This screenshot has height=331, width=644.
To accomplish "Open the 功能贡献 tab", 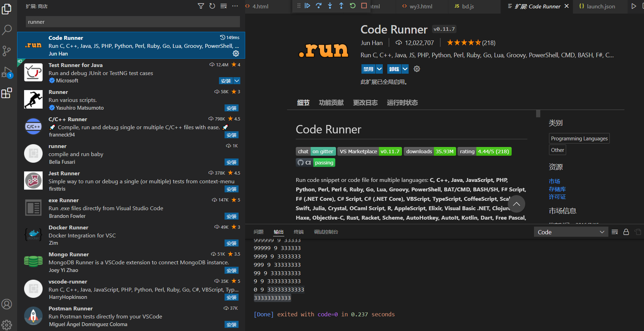I will point(331,103).
